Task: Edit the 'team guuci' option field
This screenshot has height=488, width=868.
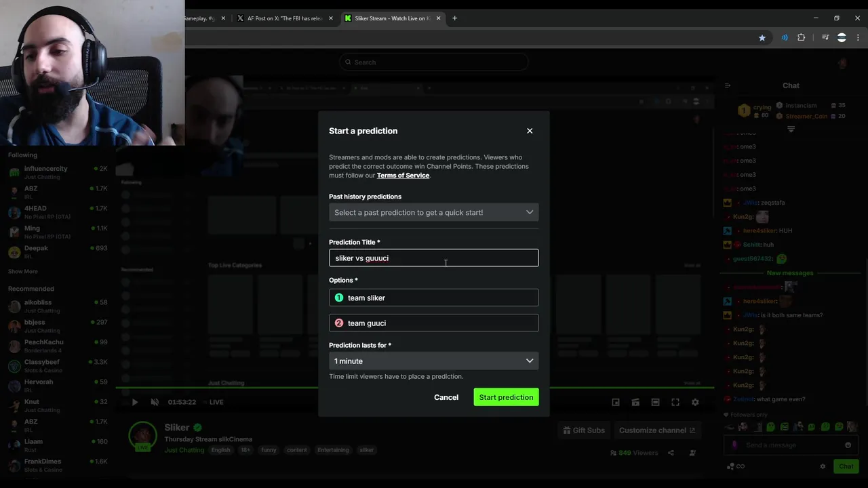Action: (434, 323)
